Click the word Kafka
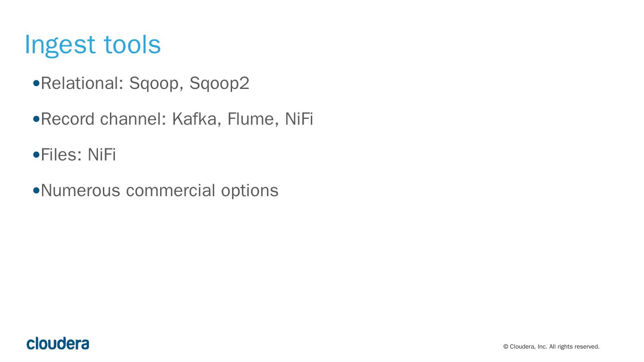 coord(194,119)
